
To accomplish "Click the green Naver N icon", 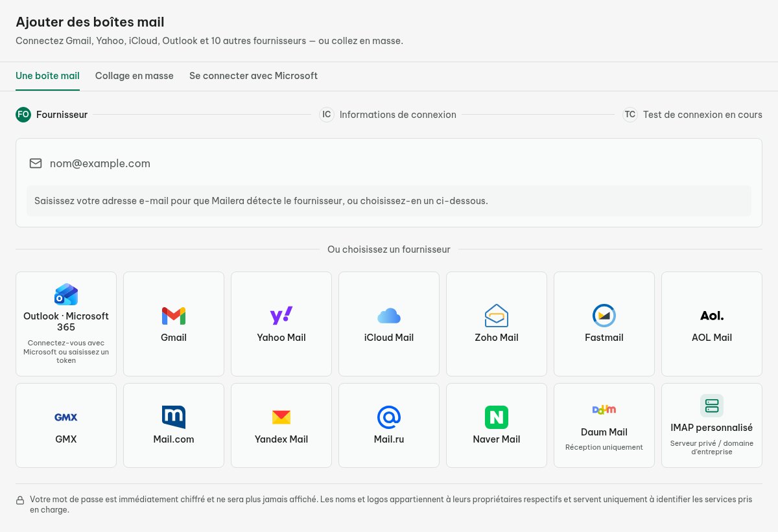I will coord(497,417).
